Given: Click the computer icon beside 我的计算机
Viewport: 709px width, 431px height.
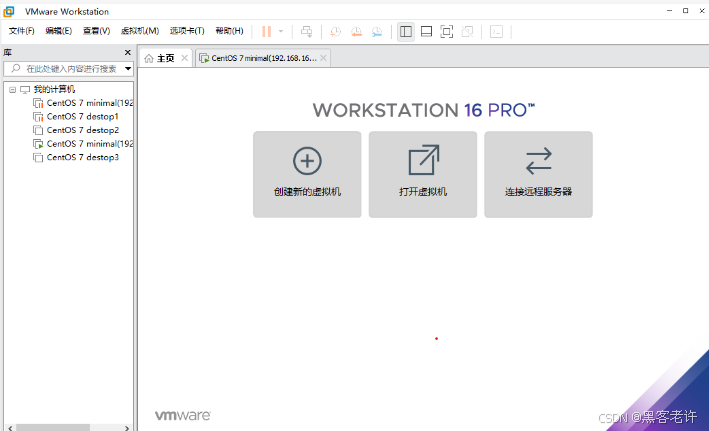Looking at the screenshot, I should (25, 90).
